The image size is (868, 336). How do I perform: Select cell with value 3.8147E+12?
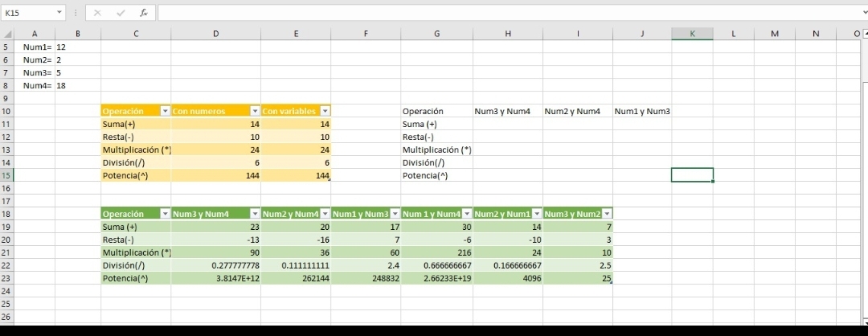pos(216,278)
